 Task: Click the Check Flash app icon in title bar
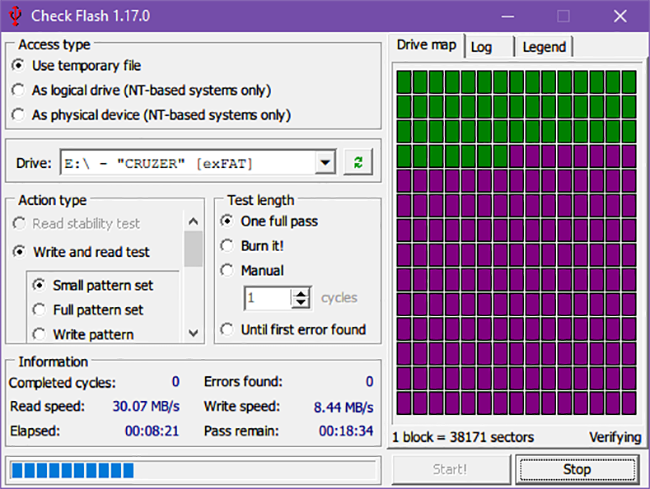pyautogui.click(x=15, y=16)
